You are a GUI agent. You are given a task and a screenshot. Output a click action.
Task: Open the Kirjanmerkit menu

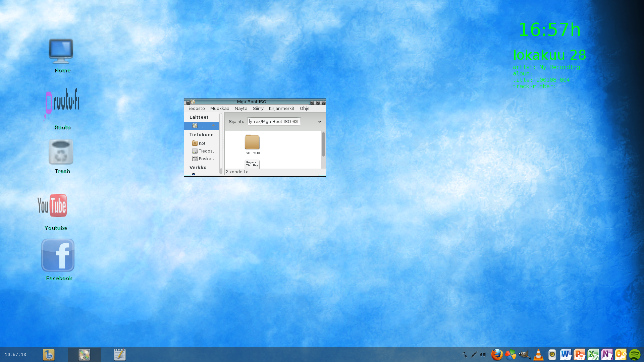[x=281, y=108]
